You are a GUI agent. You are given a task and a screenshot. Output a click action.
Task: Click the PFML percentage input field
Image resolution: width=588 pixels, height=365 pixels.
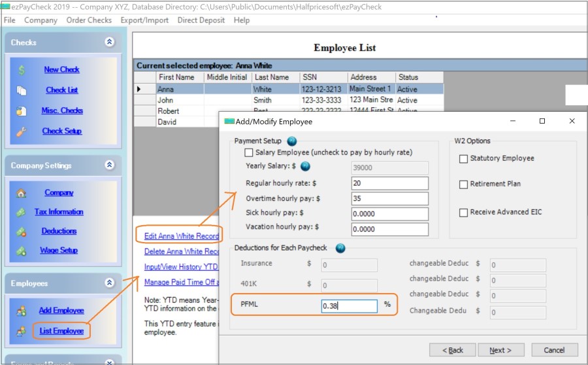tap(349, 305)
